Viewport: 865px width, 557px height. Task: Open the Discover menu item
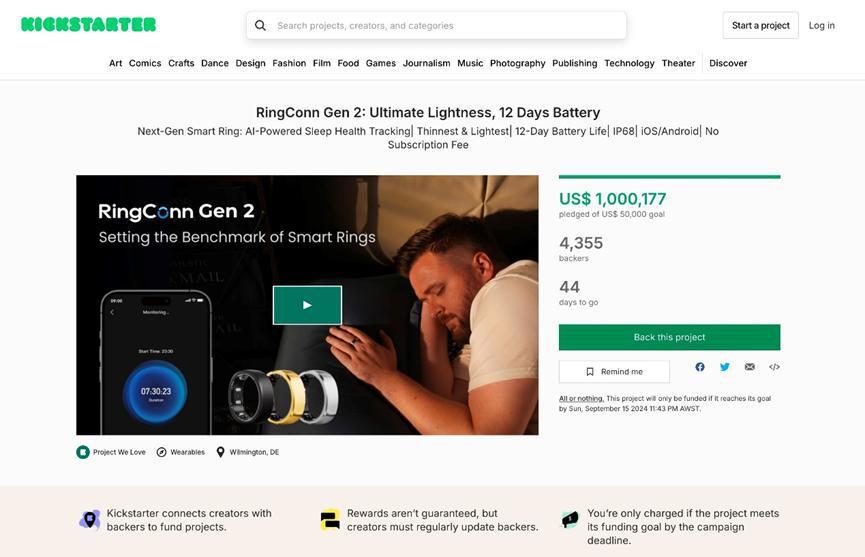[728, 63]
